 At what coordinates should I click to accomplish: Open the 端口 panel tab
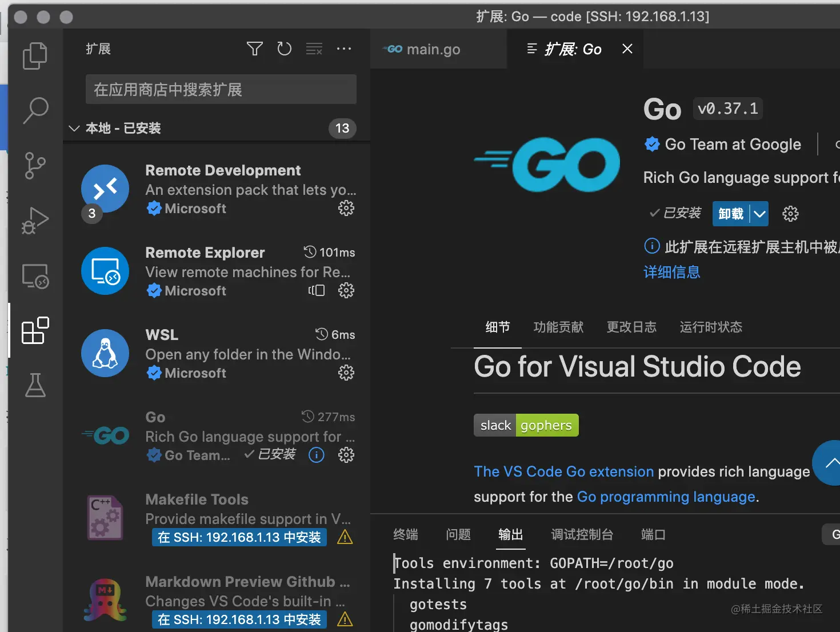point(654,534)
